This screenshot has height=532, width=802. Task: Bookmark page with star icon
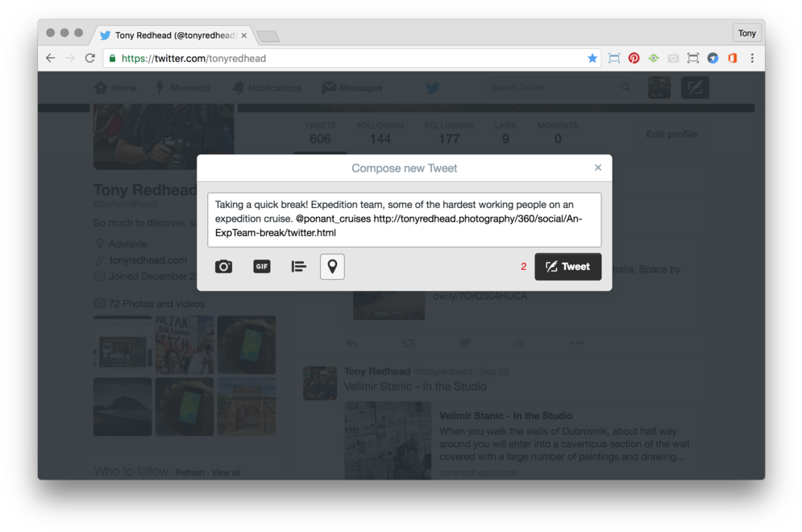click(592, 58)
